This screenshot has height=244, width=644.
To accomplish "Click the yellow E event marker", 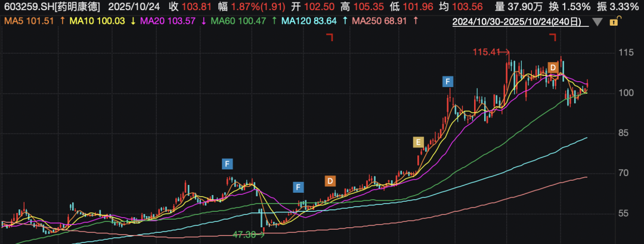I will click(419, 142).
